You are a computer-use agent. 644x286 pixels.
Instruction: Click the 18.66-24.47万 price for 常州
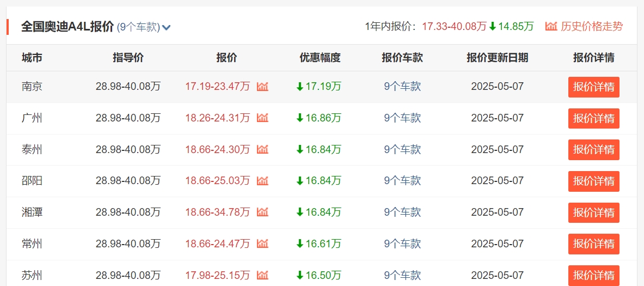(218, 244)
